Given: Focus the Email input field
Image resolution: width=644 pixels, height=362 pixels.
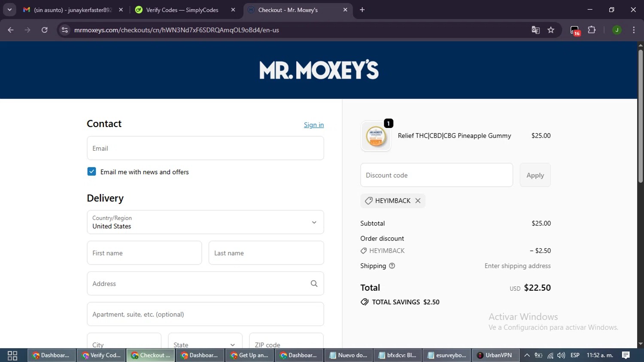Looking at the screenshot, I should coord(205,148).
